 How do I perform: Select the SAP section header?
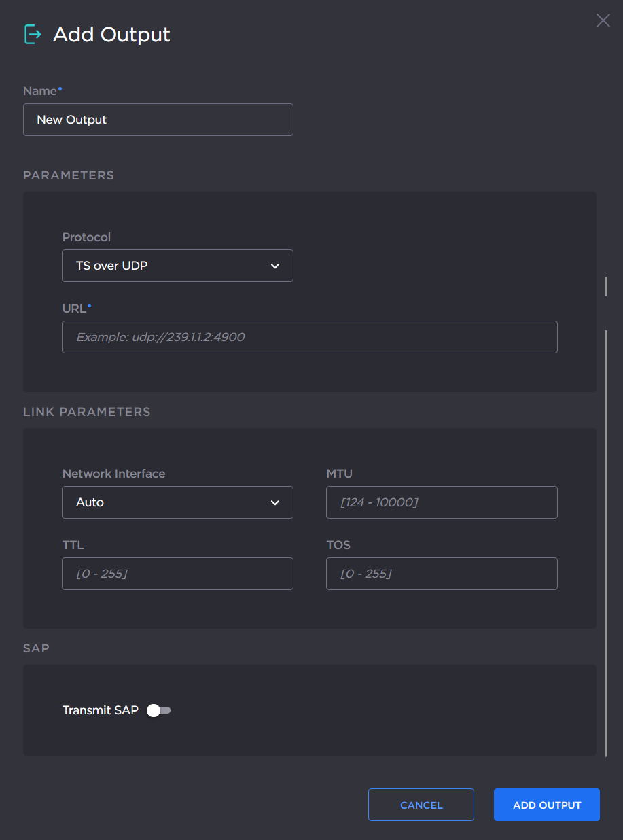(35, 648)
